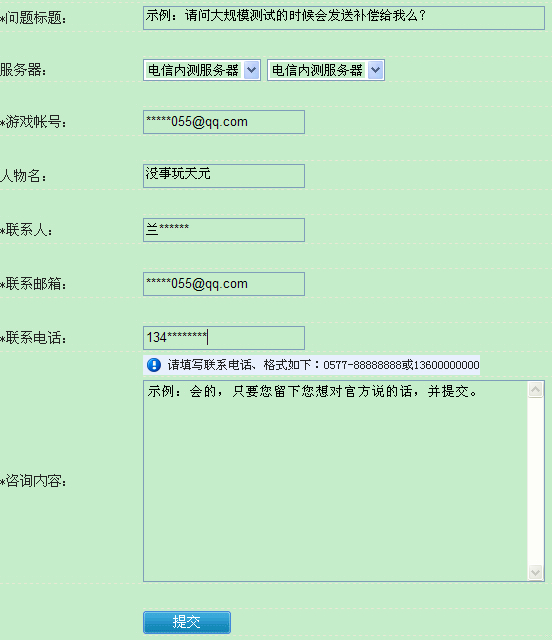Click the text area vertical scrollbar track
552x640 pixels.
(535, 481)
